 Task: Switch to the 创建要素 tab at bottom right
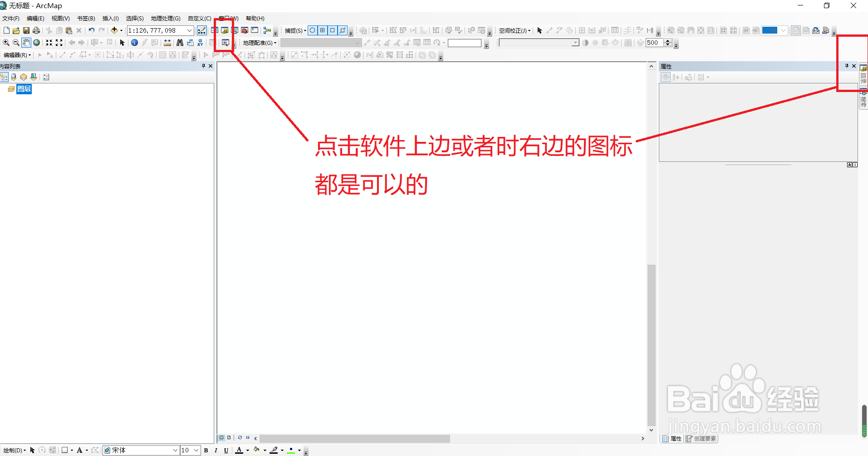[701, 438]
